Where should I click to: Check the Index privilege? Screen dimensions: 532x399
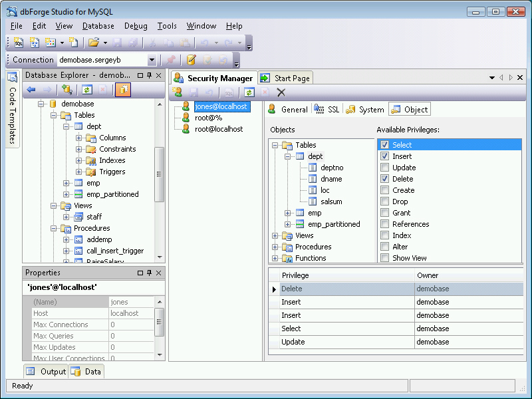(x=384, y=235)
